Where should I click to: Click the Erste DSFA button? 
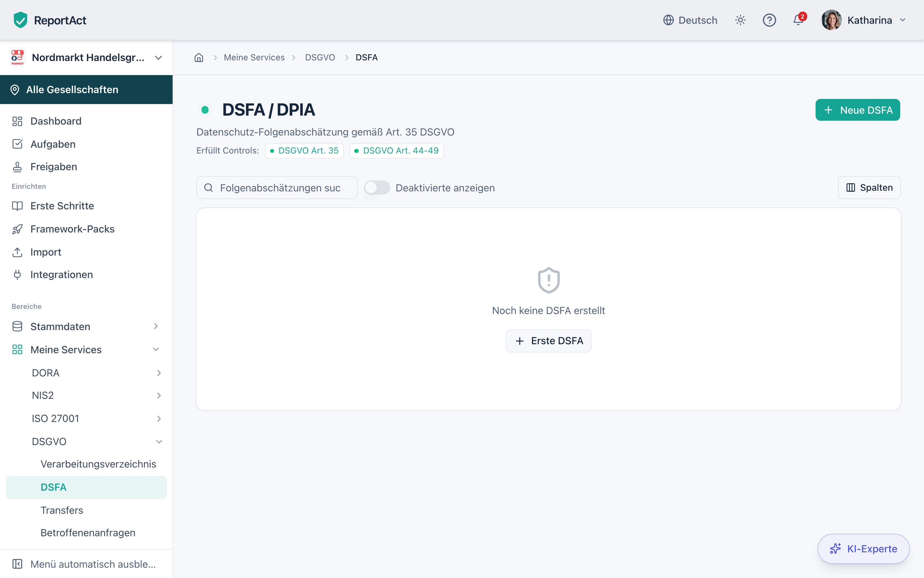548,341
